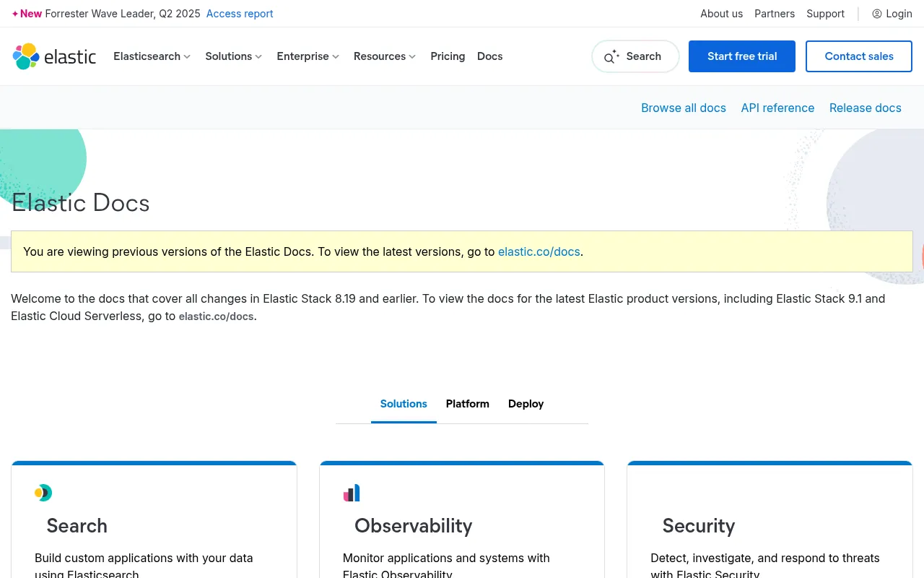Click Contact sales button
The width and height of the screenshot is (924, 578).
[859, 56]
